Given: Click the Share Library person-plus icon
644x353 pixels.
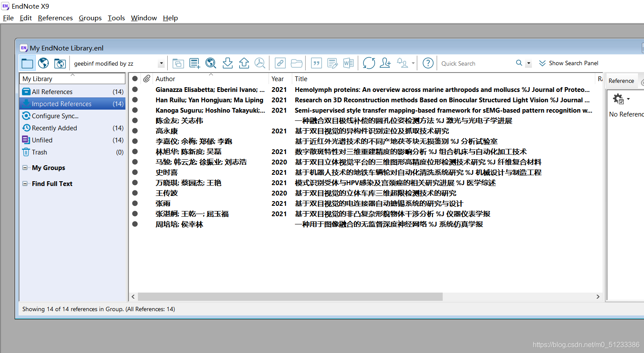Looking at the screenshot, I should coord(385,63).
